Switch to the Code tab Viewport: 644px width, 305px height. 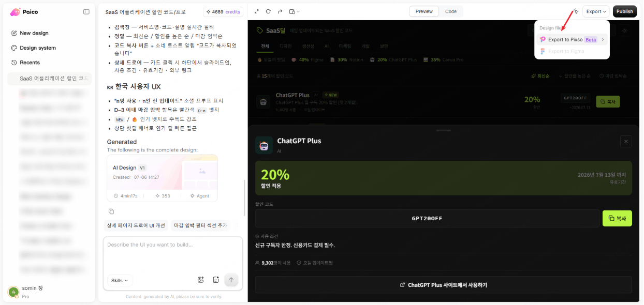tap(451, 11)
